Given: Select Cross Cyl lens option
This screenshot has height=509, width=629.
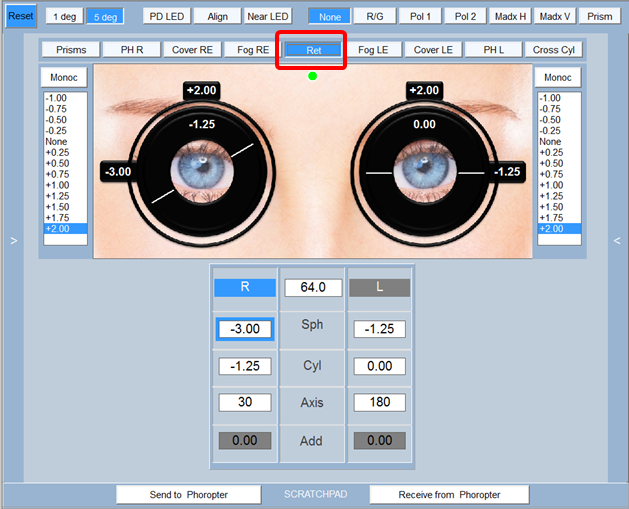Looking at the screenshot, I should pyautogui.click(x=553, y=50).
